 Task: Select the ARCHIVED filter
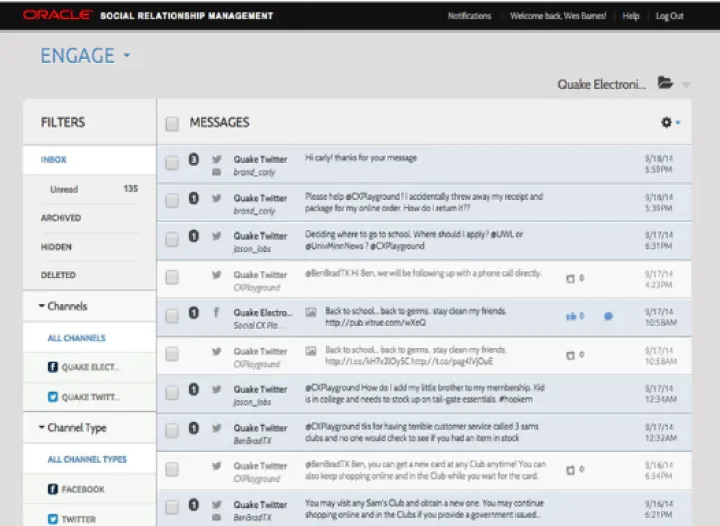click(x=61, y=218)
